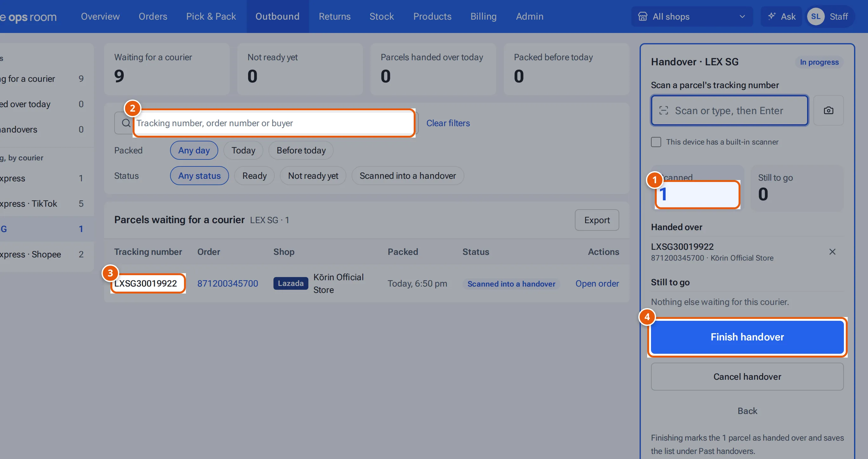Screen dimensions: 868x459
Task: Focus the scan tracking number field
Action: [x=729, y=110]
